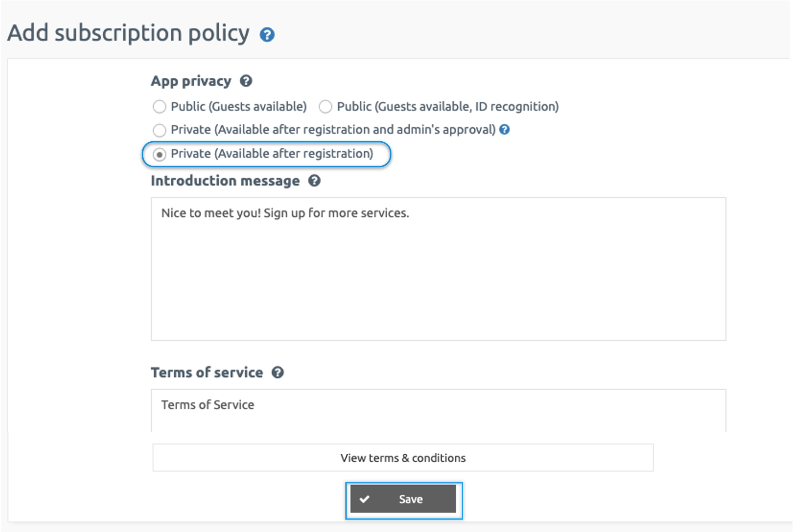Open help icon next to Add subscription policy
This screenshot has height=532, width=798.
(267, 35)
